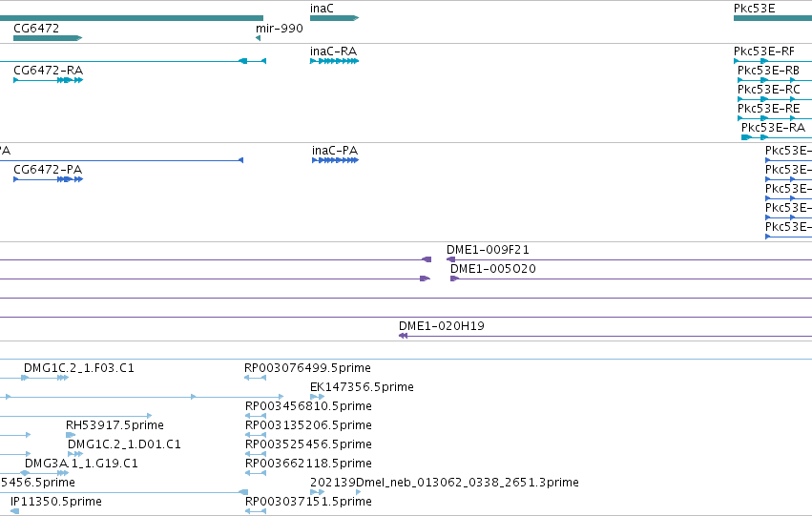Click the Pkc53E-RC transcript label

(x=768, y=90)
